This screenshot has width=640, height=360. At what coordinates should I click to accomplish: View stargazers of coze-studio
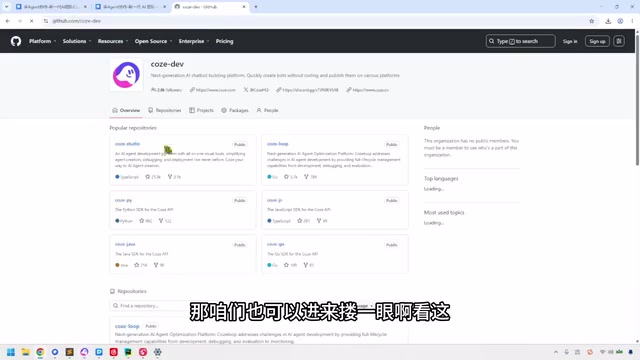pyautogui.click(x=153, y=177)
